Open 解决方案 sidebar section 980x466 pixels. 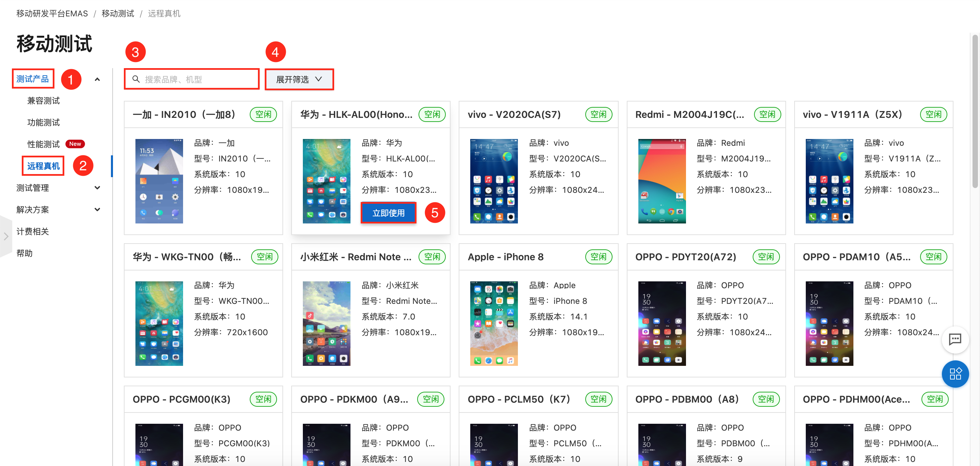(33, 209)
